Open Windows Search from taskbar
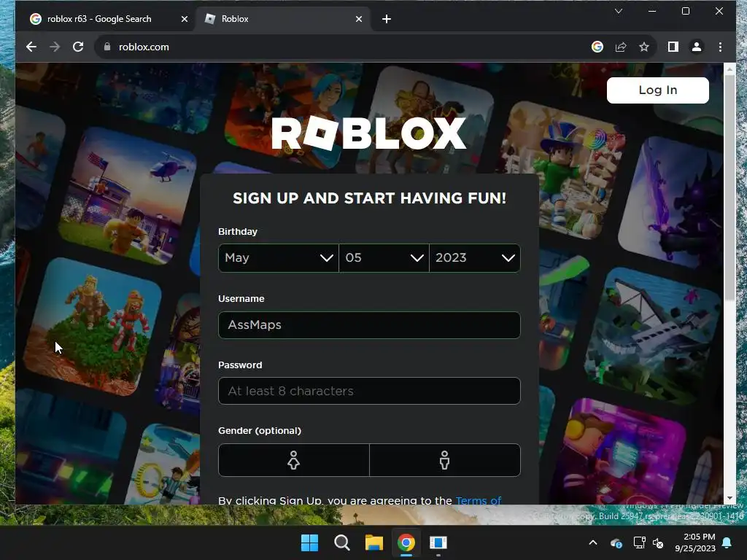 tap(341, 542)
